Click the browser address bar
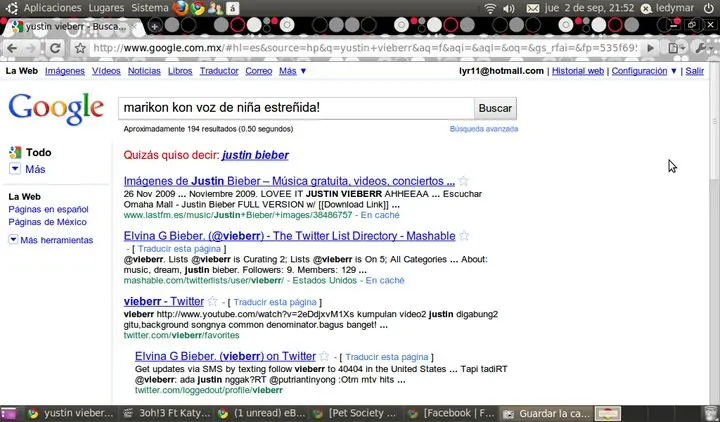Screen dimensions: 720x422 click(365, 48)
